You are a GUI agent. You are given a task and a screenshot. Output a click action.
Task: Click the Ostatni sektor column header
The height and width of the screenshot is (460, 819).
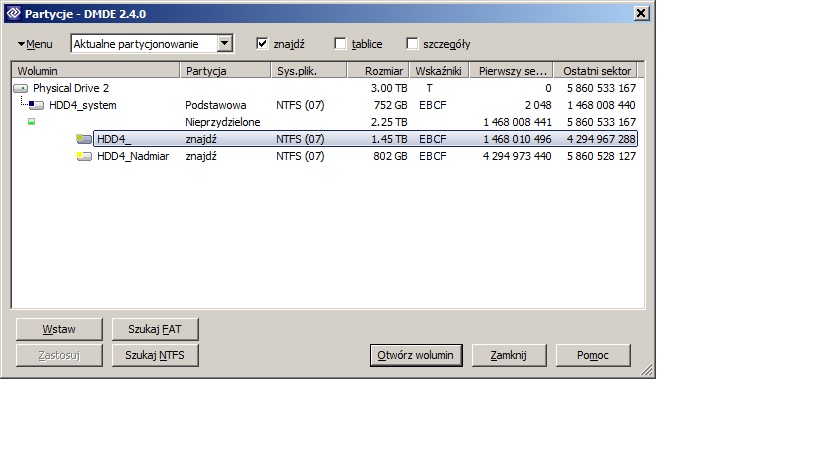pyautogui.click(x=596, y=71)
